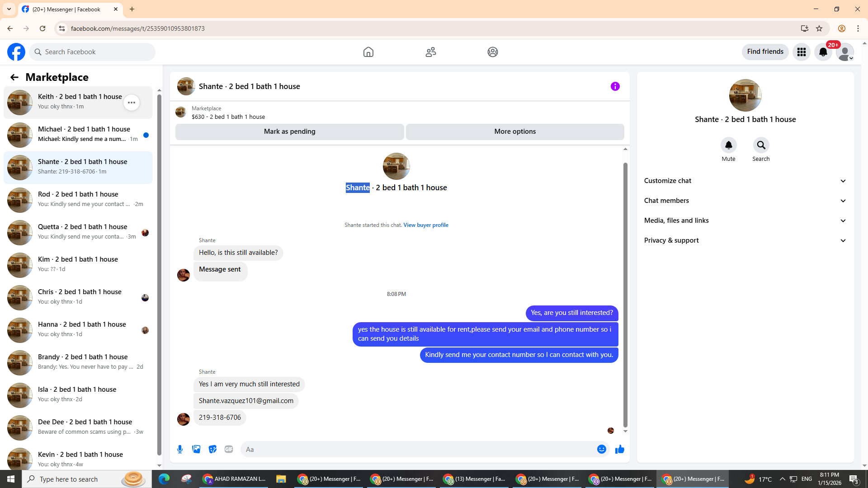Open the Facebook menu grid icon
The image size is (868, 488).
point(801,52)
